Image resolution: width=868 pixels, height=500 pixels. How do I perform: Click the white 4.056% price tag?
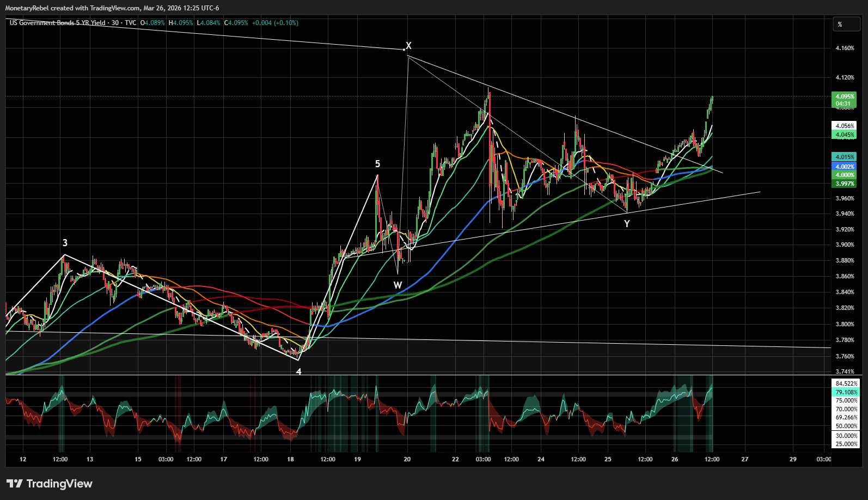coord(845,126)
